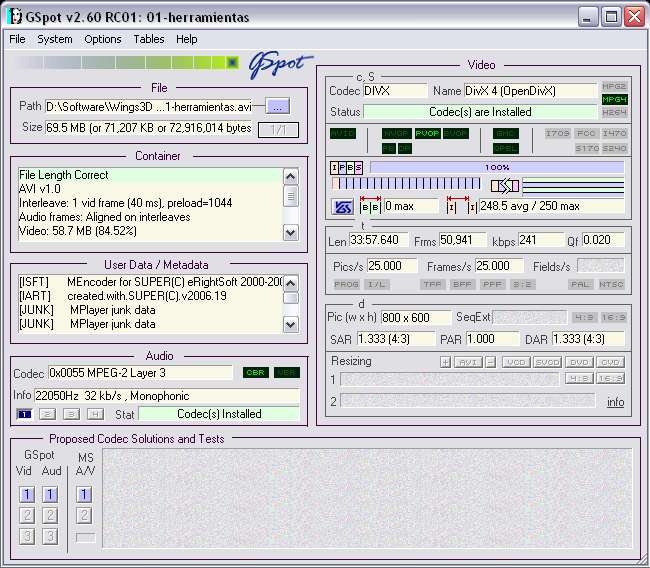
Task: Click the SVCD resizing button
Action: coord(547,362)
